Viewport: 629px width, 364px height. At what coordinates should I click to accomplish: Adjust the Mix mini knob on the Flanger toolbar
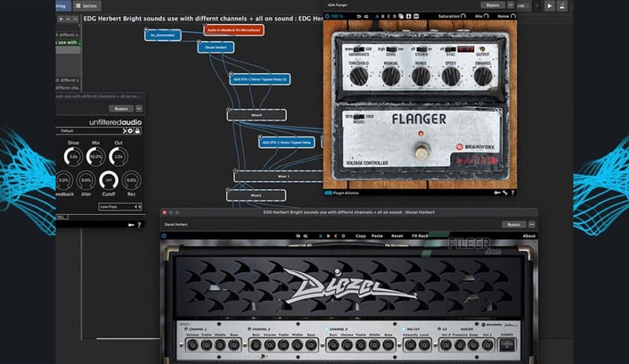tap(486, 17)
